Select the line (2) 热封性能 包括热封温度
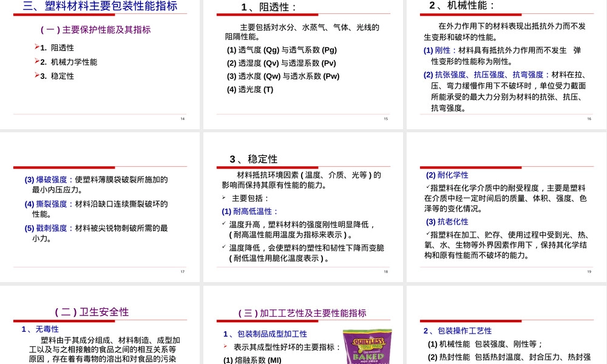The image size is (607, 364). 509,357
